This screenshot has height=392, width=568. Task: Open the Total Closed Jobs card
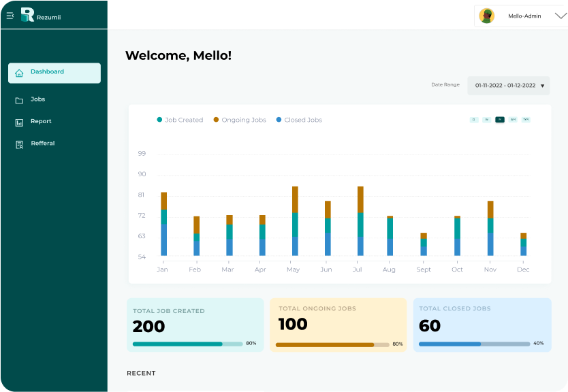482,325
